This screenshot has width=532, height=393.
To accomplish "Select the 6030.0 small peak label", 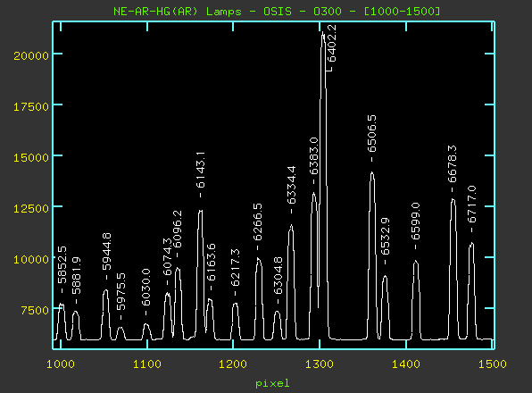I will click(x=145, y=287).
